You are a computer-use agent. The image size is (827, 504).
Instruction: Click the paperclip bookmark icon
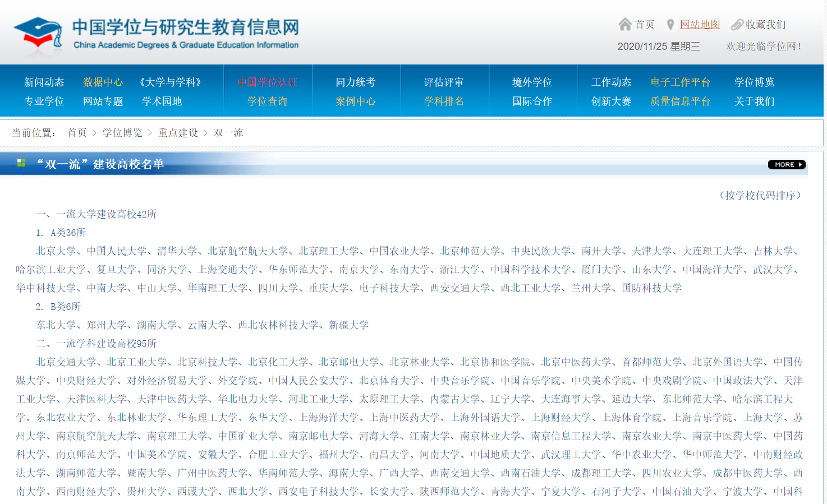737,25
